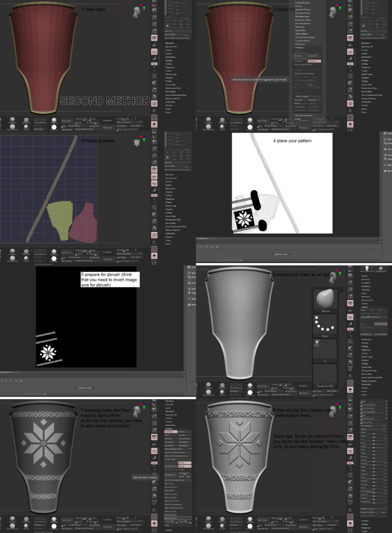The height and width of the screenshot is (533, 392).
Task: Open Transpose Master in Zplugin list
Action: (x=303, y=41)
